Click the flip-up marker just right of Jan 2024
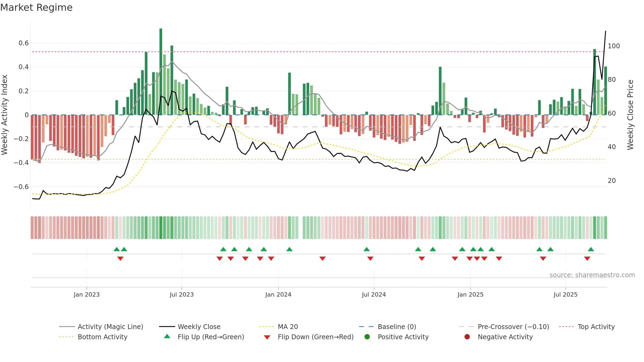This screenshot has height=362, width=644. click(x=289, y=249)
